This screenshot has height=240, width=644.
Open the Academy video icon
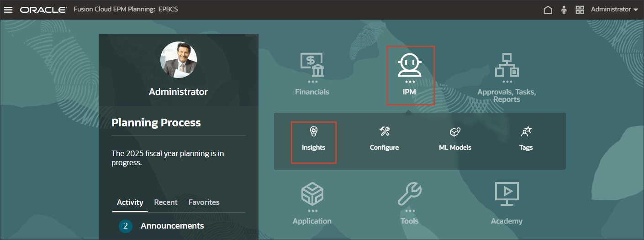[507, 193]
